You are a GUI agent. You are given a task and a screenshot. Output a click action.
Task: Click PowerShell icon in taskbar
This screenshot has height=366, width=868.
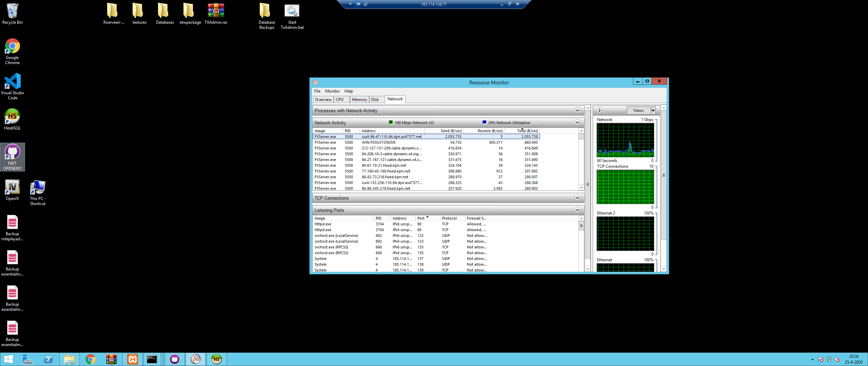pyautogui.click(x=48, y=359)
